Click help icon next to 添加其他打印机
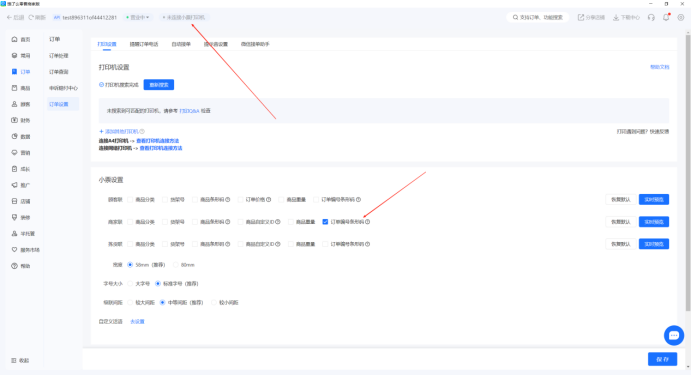Viewport: 692px width, 376px height. click(142, 132)
